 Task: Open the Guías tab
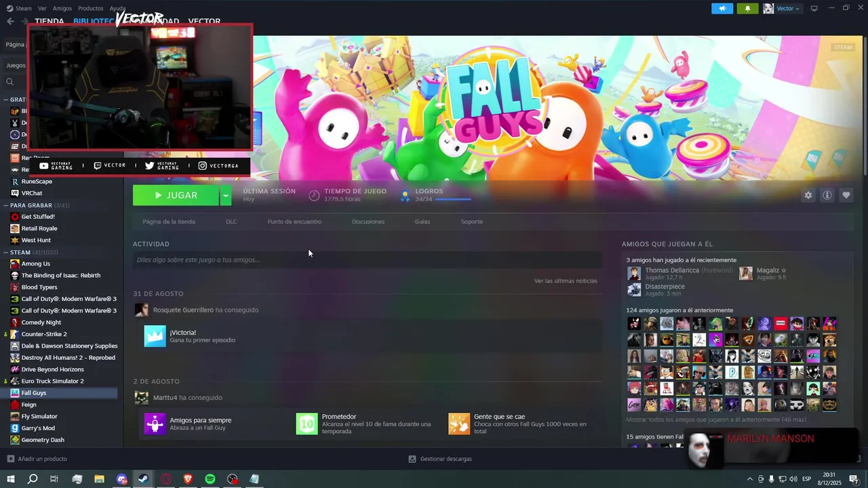coord(422,222)
